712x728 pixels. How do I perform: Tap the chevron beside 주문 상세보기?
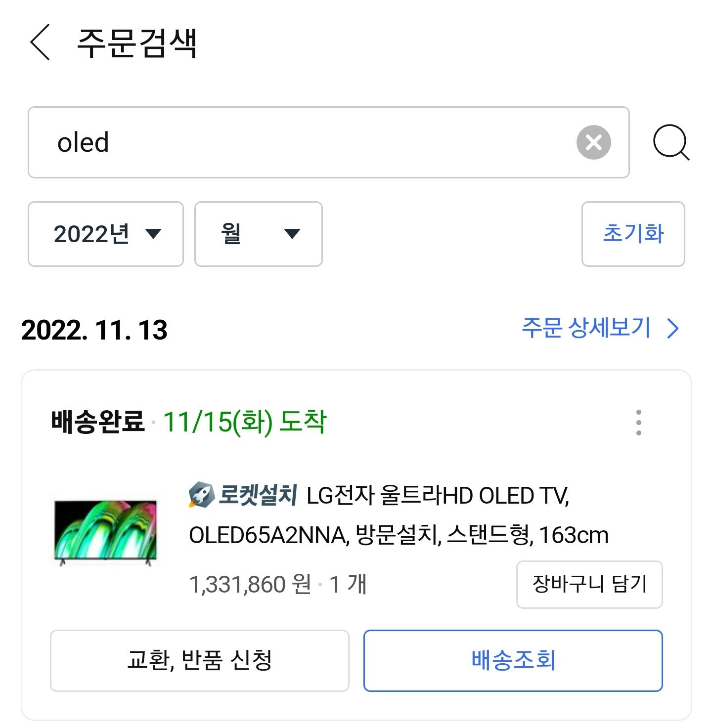pyautogui.click(x=673, y=328)
